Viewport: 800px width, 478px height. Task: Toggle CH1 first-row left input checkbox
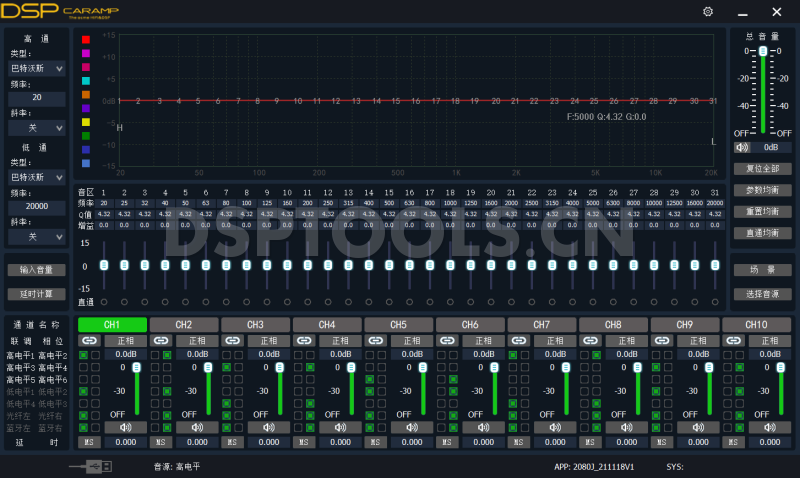point(83,355)
